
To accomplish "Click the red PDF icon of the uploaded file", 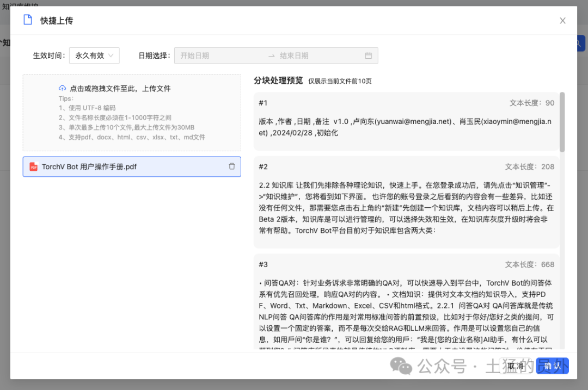I will point(34,166).
